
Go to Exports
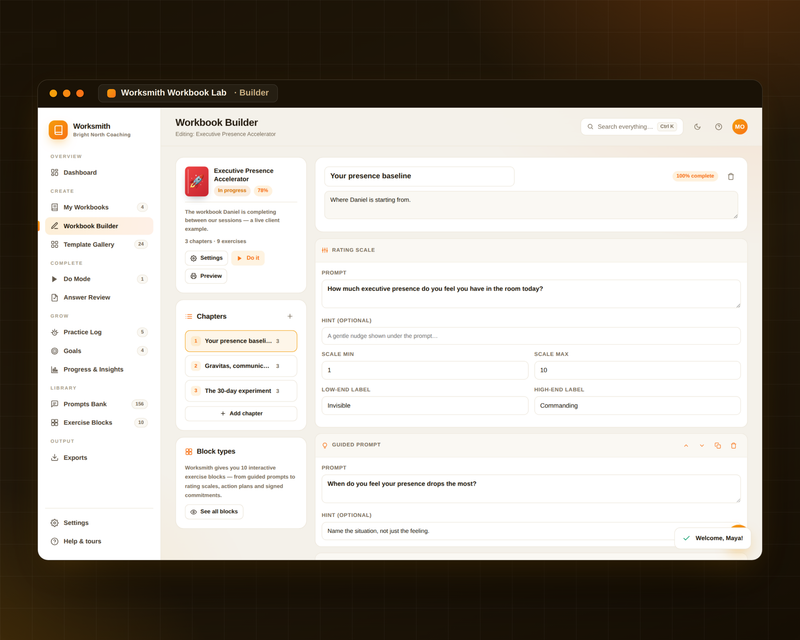click(99, 458)
